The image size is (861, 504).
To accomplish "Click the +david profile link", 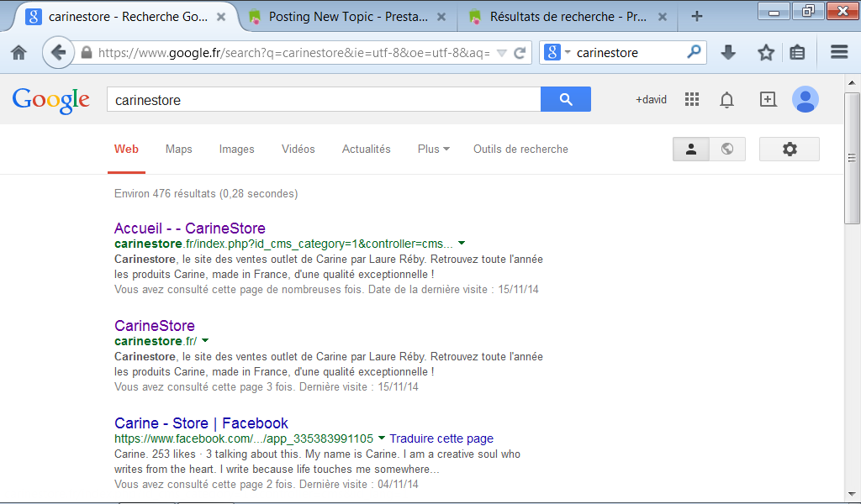I will pos(652,100).
